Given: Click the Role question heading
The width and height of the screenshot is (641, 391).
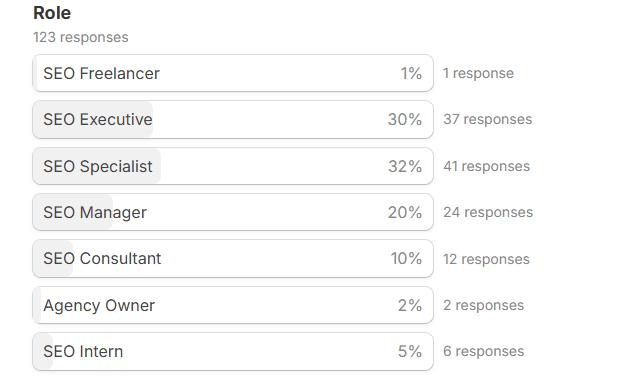Looking at the screenshot, I should pos(52,13).
